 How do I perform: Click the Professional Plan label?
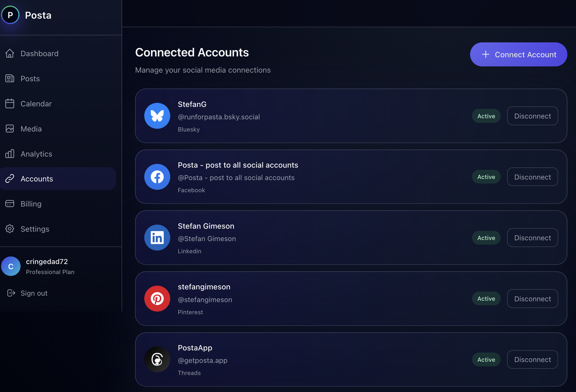pos(50,272)
